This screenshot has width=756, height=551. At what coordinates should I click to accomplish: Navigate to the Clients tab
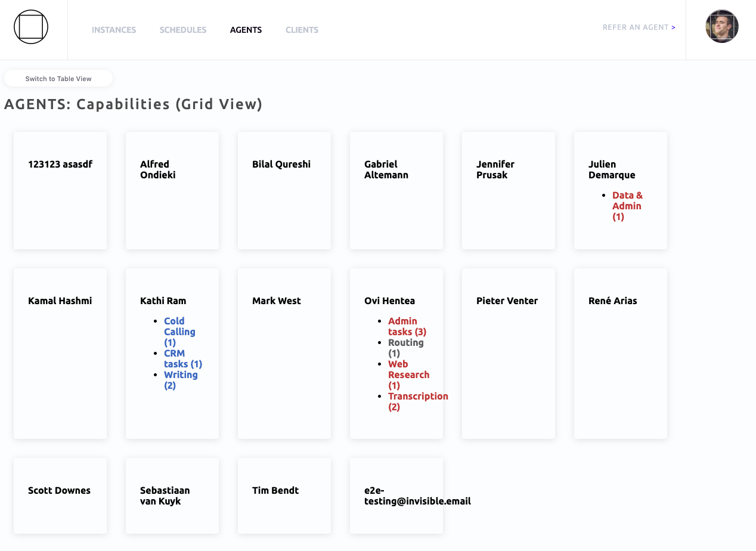coord(302,30)
